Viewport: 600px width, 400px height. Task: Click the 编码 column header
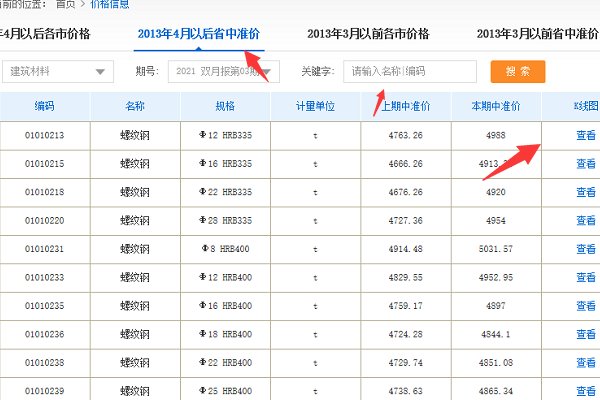(44, 106)
